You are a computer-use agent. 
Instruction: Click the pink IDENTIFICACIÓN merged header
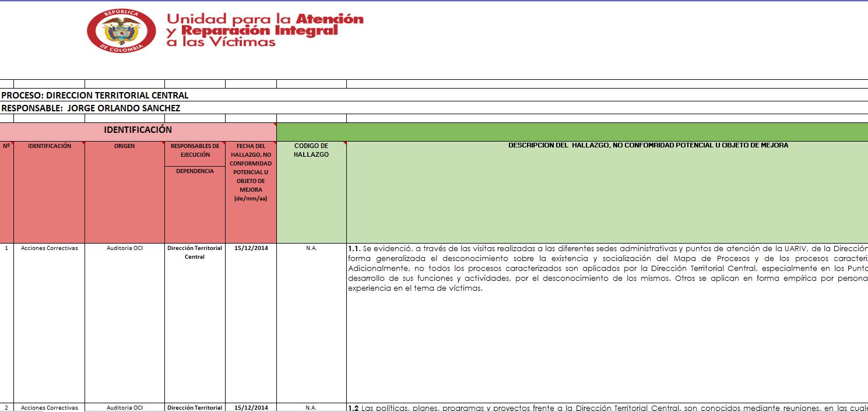pos(138,131)
